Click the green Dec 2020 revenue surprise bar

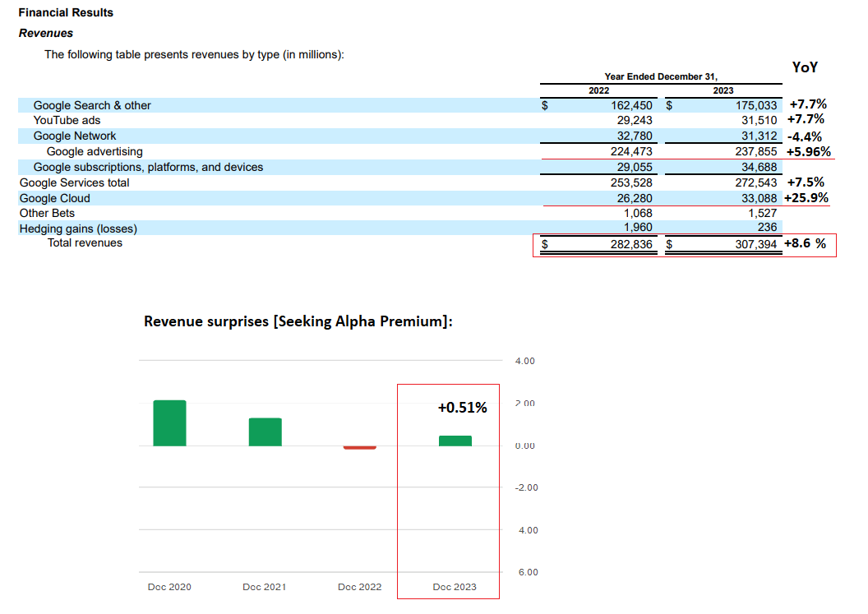pyautogui.click(x=169, y=423)
